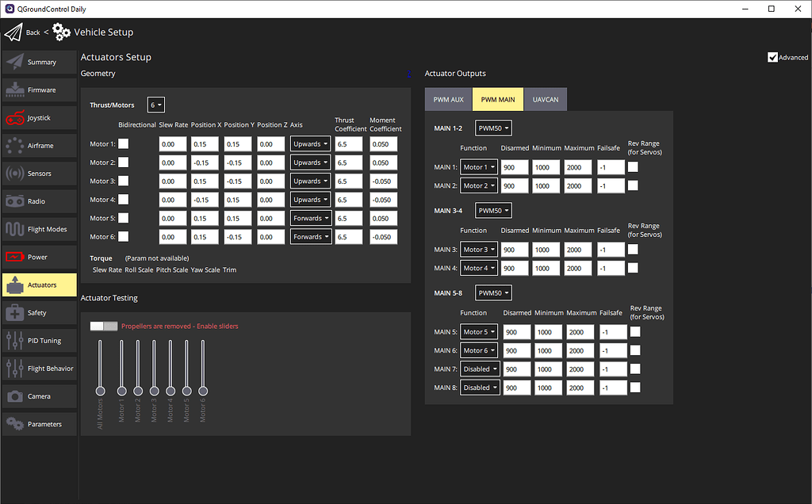The width and height of the screenshot is (812, 504).
Task: Toggle the Advanced checkbox
Action: pos(772,56)
